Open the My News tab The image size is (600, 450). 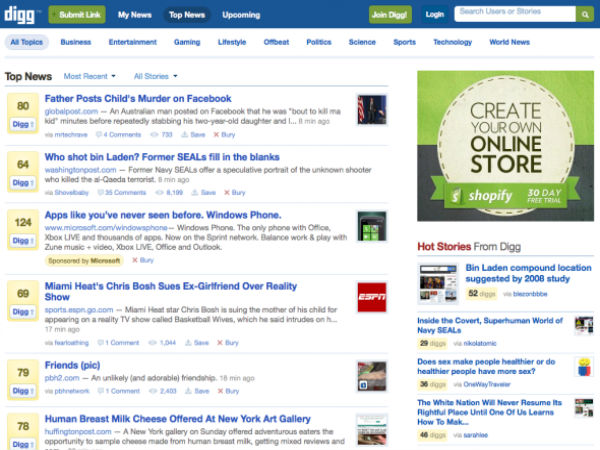[135, 15]
